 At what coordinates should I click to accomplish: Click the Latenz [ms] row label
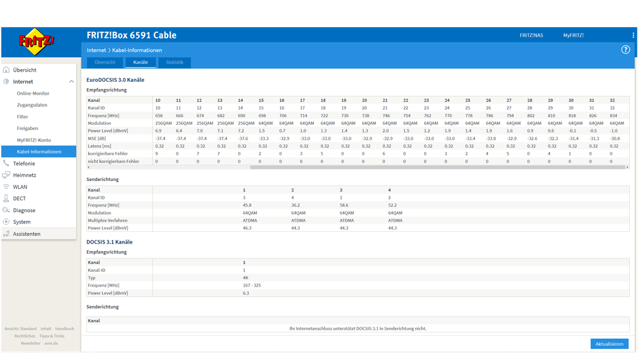tap(99, 146)
